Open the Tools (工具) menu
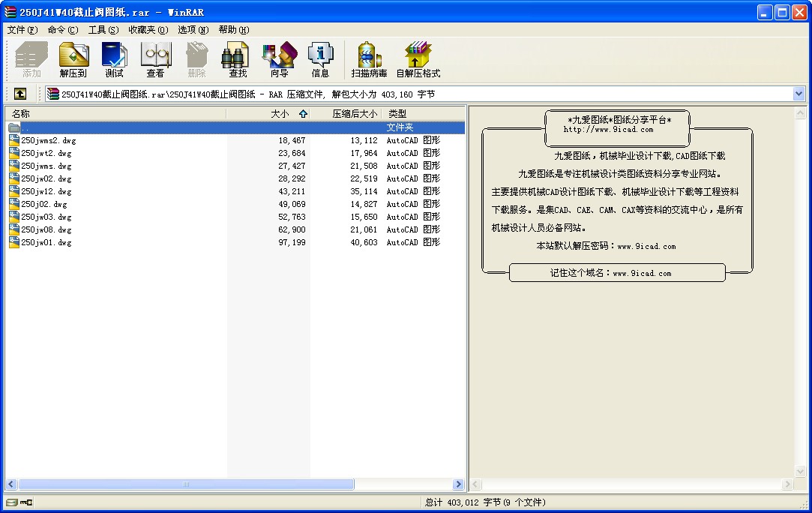The width and height of the screenshot is (812, 513). point(103,30)
